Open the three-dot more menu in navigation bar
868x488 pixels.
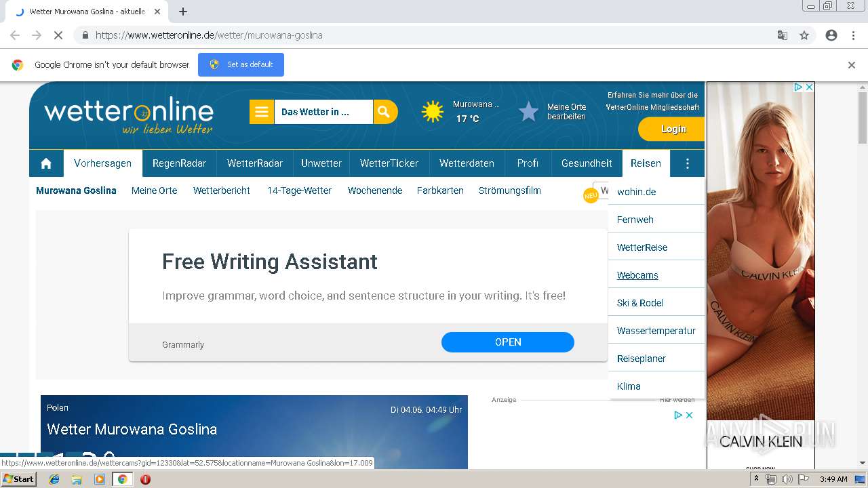pos(688,163)
